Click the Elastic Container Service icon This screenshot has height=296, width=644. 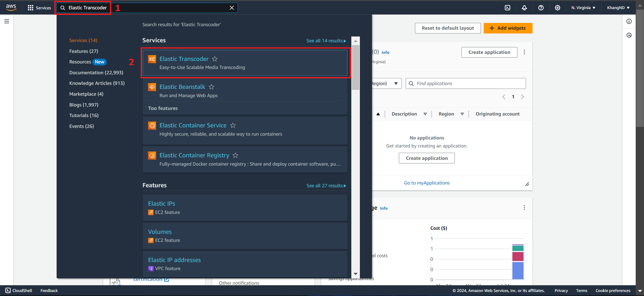[152, 126]
